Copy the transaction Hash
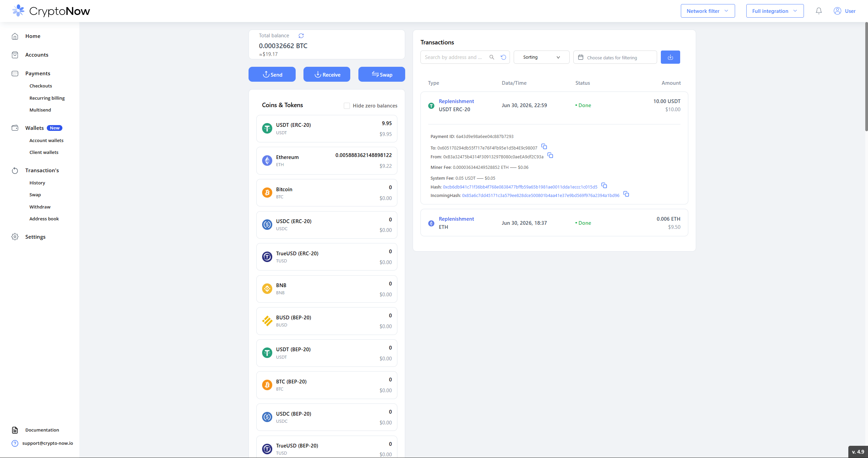Viewport: 868px width, 458px height. point(604,185)
